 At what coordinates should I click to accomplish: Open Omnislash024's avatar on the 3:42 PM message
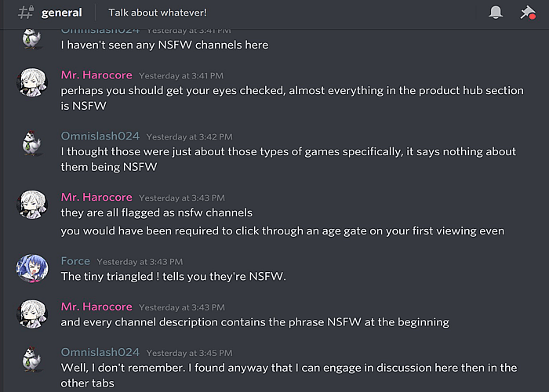tap(31, 143)
